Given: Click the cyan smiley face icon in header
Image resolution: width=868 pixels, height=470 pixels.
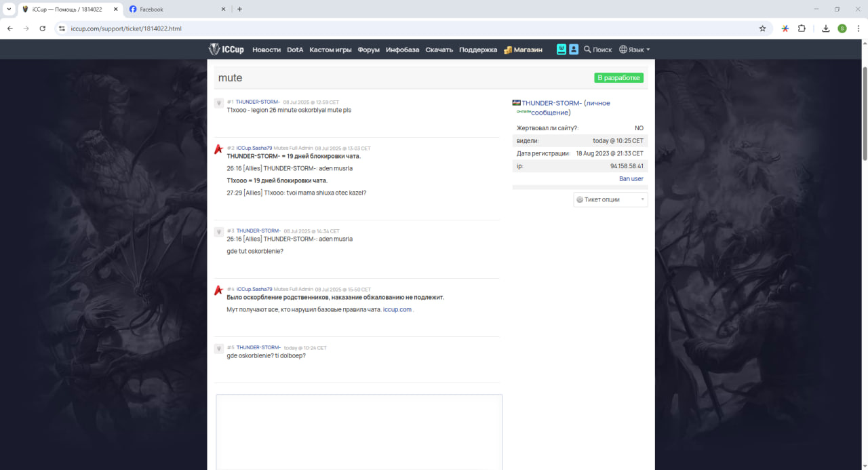Looking at the screenshot, I should [x=561, y=49].
